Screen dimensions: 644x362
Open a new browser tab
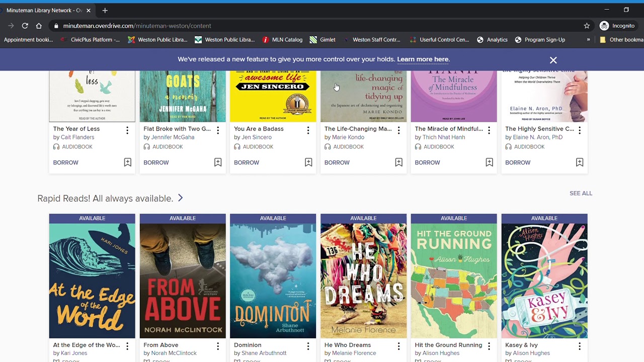click(x=105, y=10)
